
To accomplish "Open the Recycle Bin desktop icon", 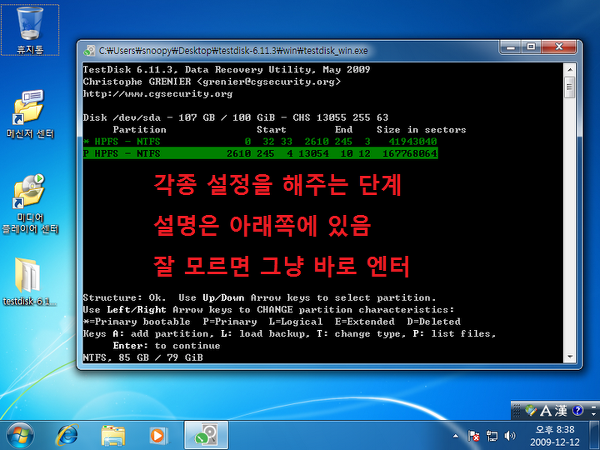I will pos(30,30).
